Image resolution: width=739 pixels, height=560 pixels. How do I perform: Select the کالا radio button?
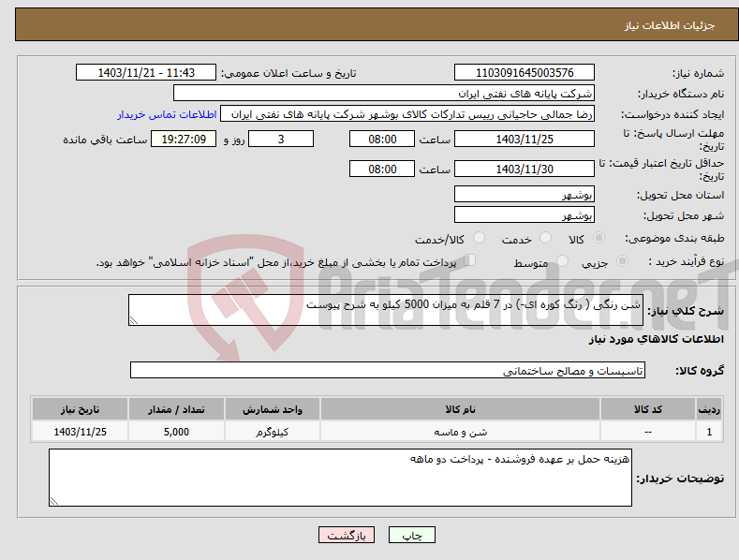tap(599, 238)
